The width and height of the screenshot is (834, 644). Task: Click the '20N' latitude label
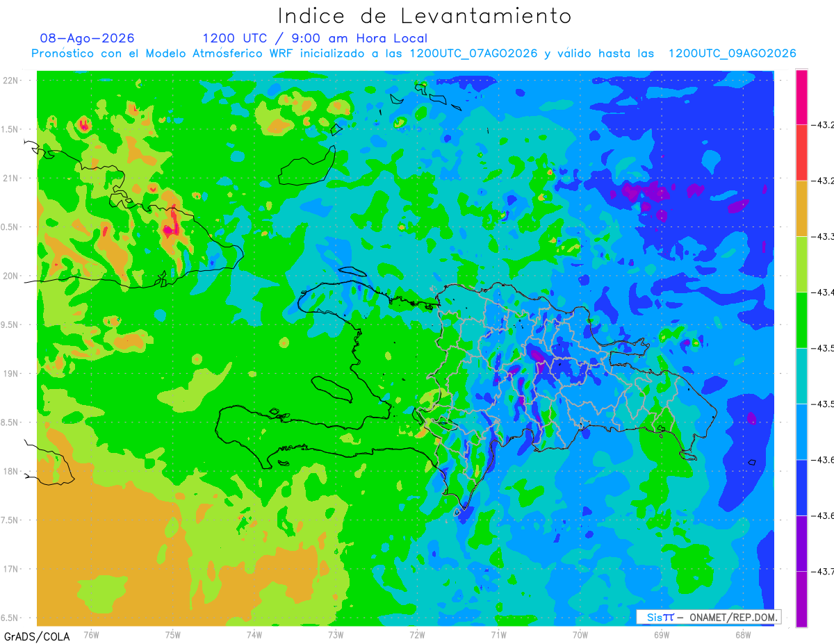11,276
